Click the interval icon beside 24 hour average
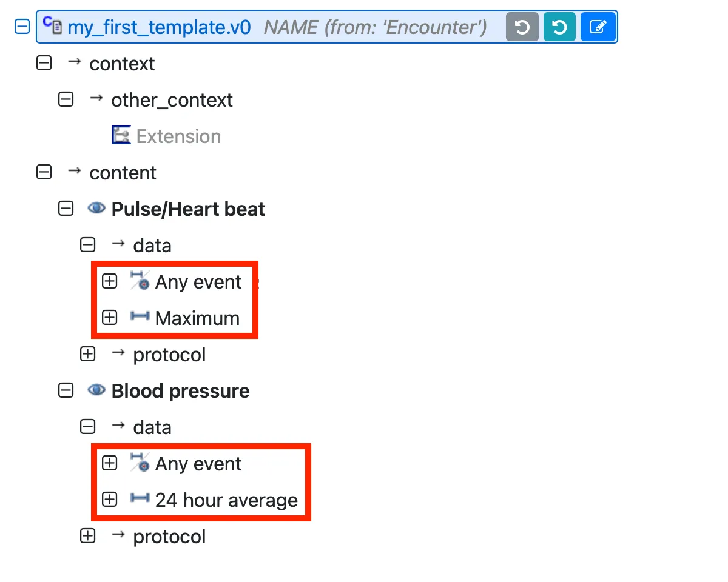Screen dimensions: 728x582 coord(140,499)
